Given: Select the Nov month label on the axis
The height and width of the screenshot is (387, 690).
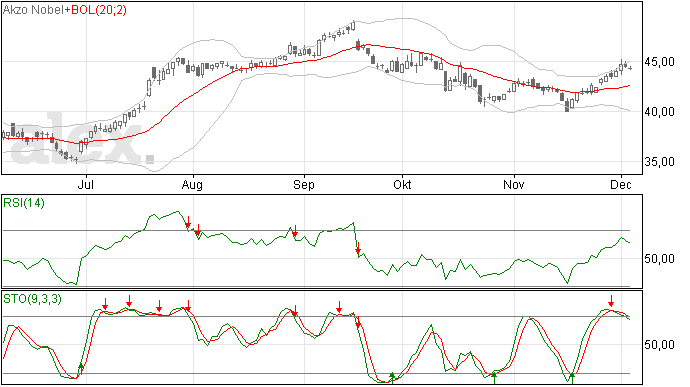Looking at the screenshot, I should click(514, 184).
